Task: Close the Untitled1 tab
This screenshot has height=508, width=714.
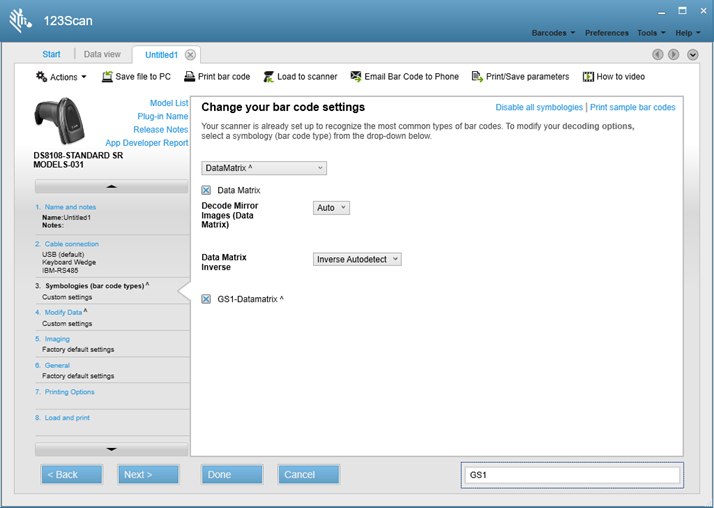Action: point(190,54)
